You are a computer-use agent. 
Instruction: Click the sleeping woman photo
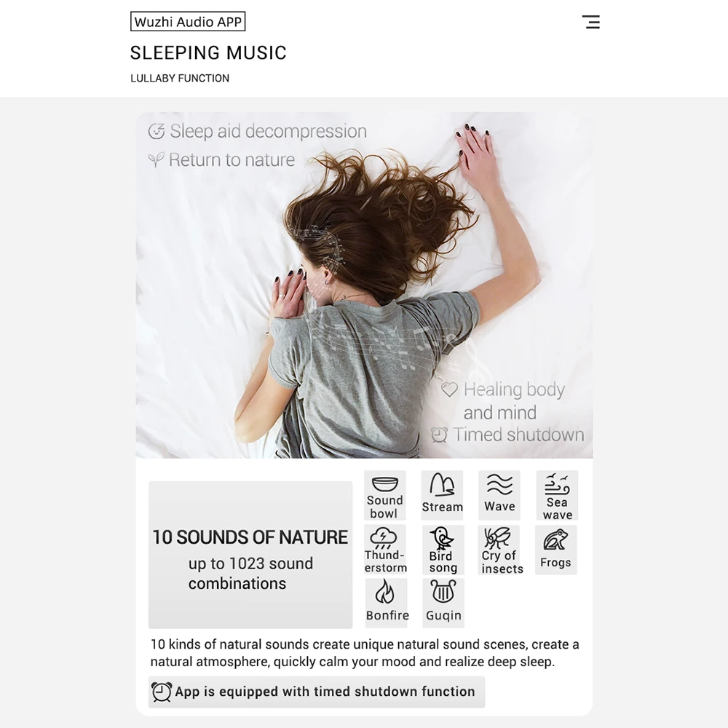pyautogui.click(x=364, y=285)
